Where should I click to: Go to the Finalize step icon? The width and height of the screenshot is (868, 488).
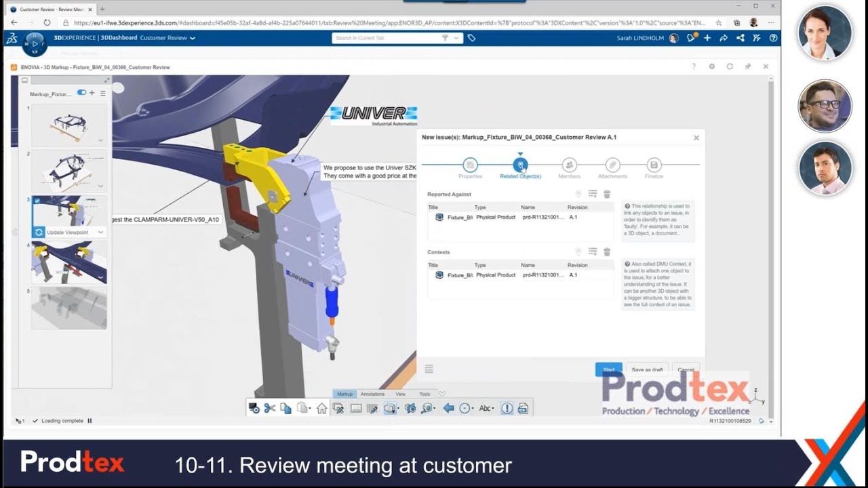(654, 165)
